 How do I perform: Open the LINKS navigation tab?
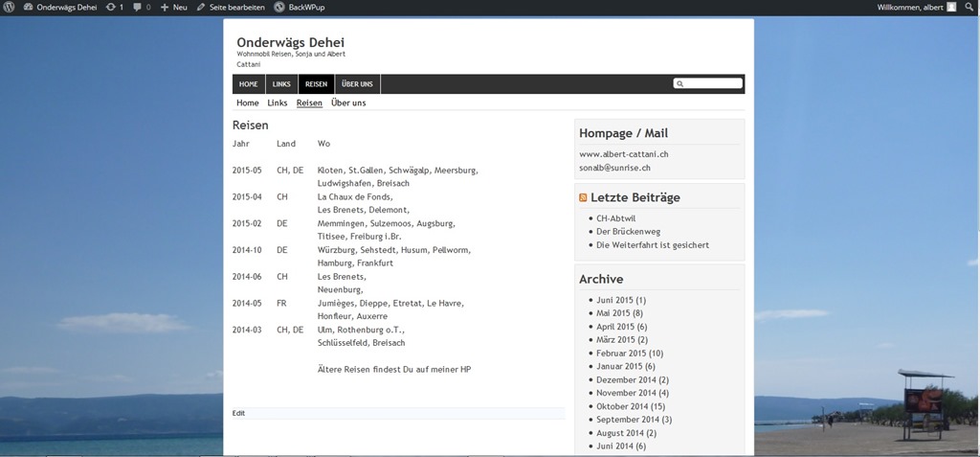pos(281,84)
